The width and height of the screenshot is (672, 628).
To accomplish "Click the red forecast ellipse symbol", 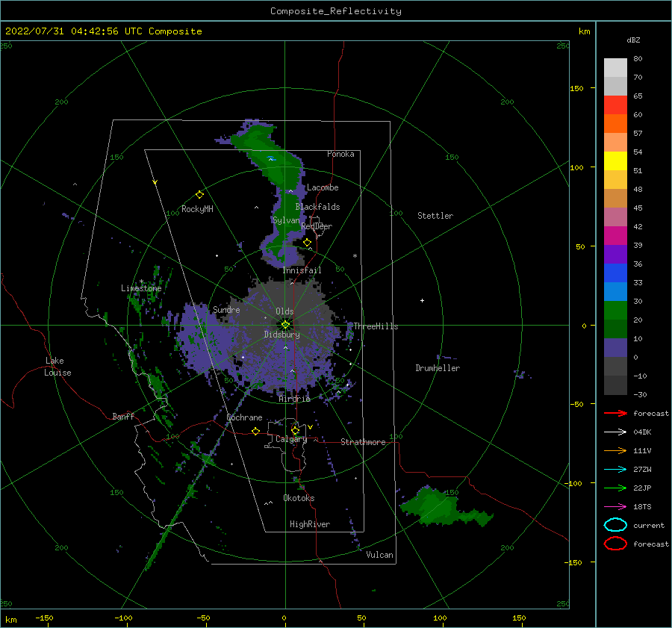I will pyautogui.click(x=615, y=544).
